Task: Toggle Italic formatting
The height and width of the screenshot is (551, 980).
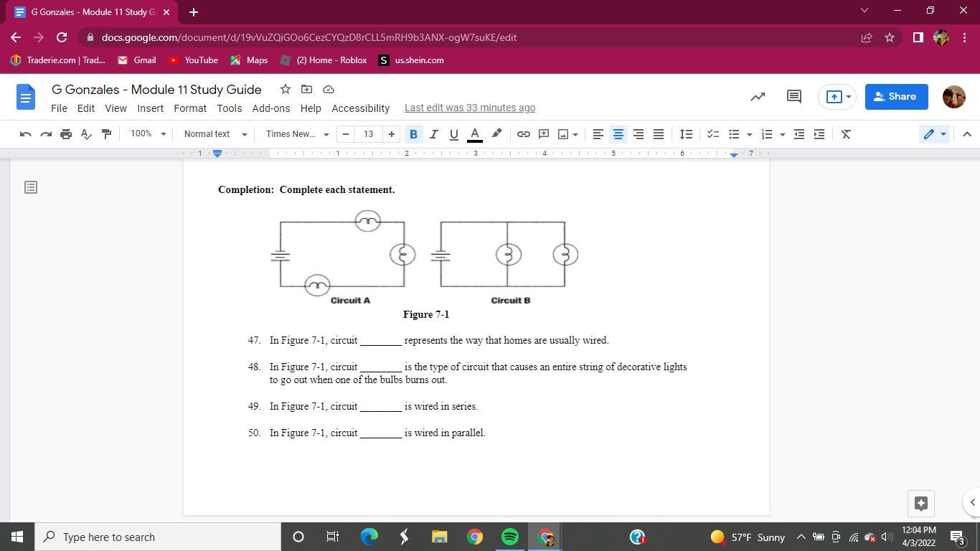Action: 433,134
